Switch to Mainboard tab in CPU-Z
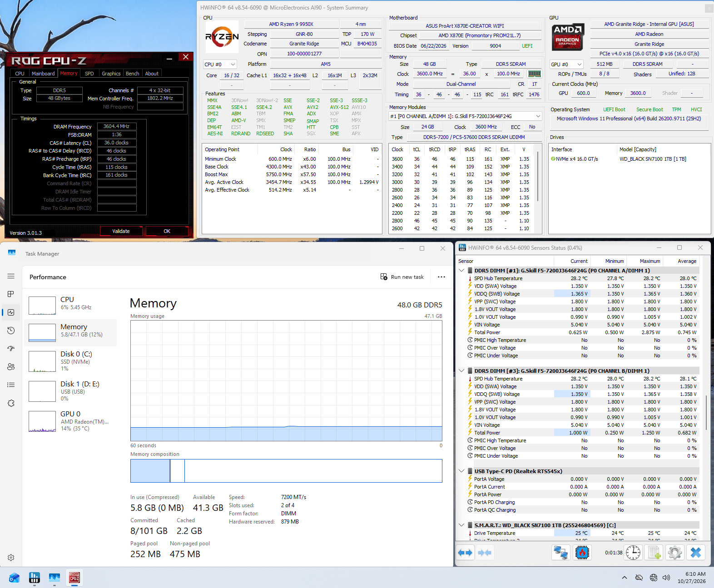The height and width of the screenshot is (588, 714). (43, 74)
